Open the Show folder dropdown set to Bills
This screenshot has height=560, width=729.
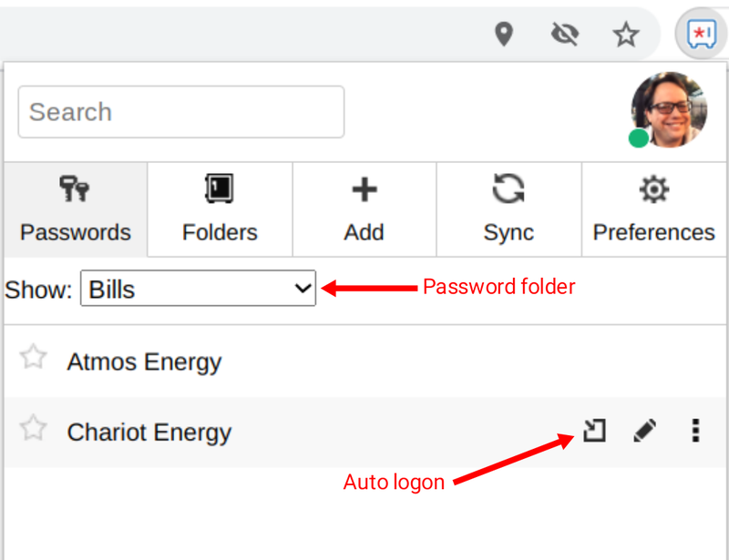coord(198,289)
